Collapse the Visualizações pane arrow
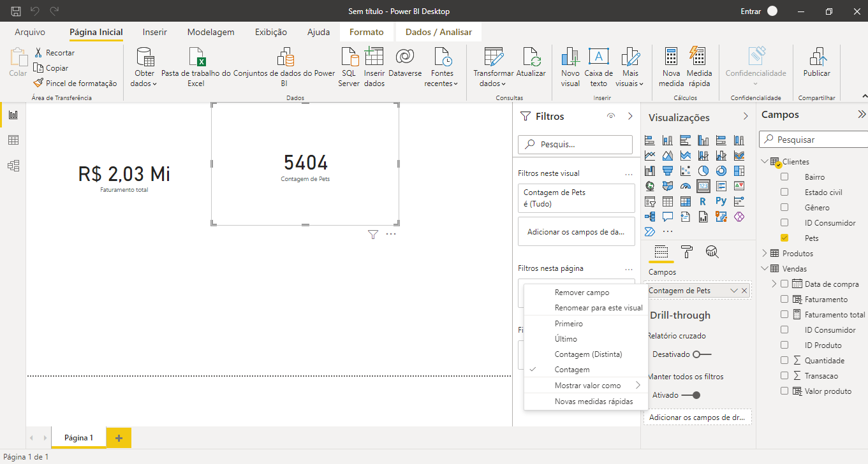This screenshot has height=464, width=868. point(746,117)
